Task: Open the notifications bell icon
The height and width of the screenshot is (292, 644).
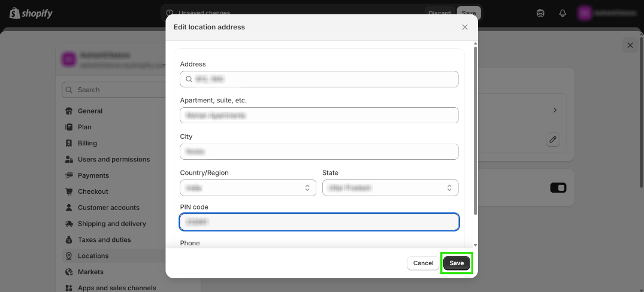Action: click(x=563, y=13)
